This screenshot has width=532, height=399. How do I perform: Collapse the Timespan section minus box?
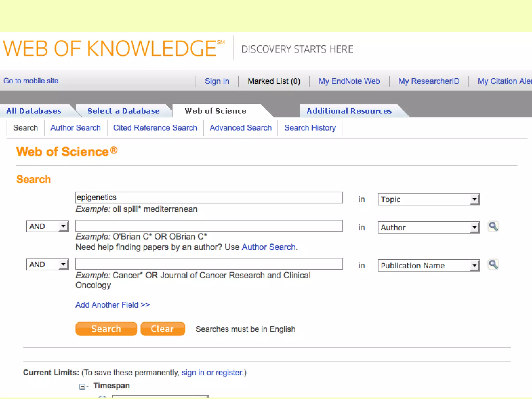(82, 387)
